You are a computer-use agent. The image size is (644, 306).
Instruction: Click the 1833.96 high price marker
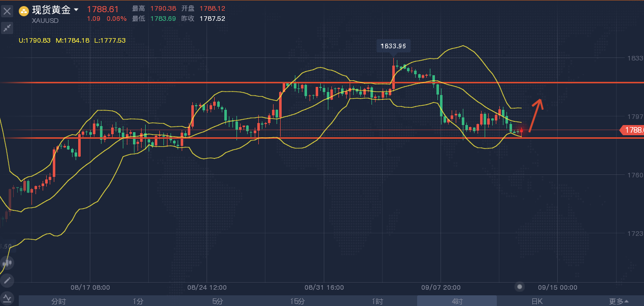[393, 46]
